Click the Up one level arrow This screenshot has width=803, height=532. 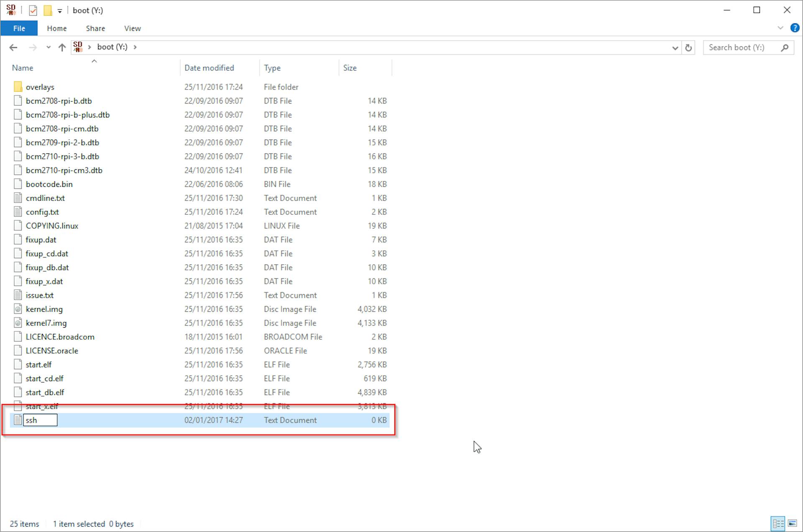click(62, 48)
